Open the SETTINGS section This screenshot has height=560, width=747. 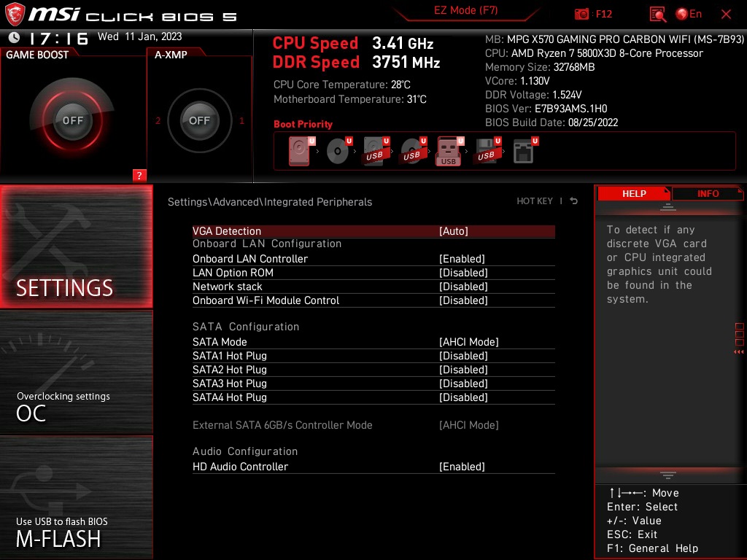pyautogui.click(x=76, y=246)
